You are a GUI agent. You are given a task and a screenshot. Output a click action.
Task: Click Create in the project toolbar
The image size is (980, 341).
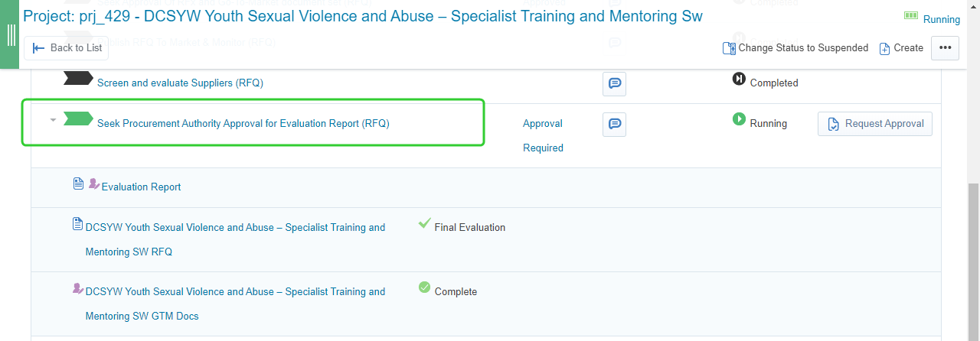[901, 48]
